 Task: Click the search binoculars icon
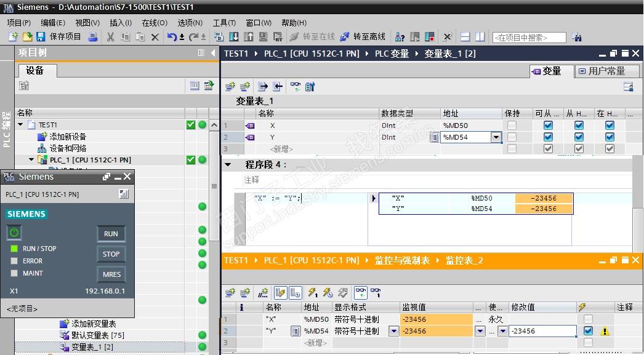click(x=577, y=37)
